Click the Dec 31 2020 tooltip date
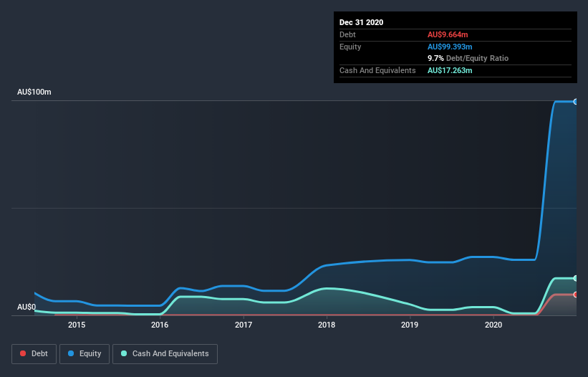The height and width of the screenshot is (377, 588). click(361, 22)
